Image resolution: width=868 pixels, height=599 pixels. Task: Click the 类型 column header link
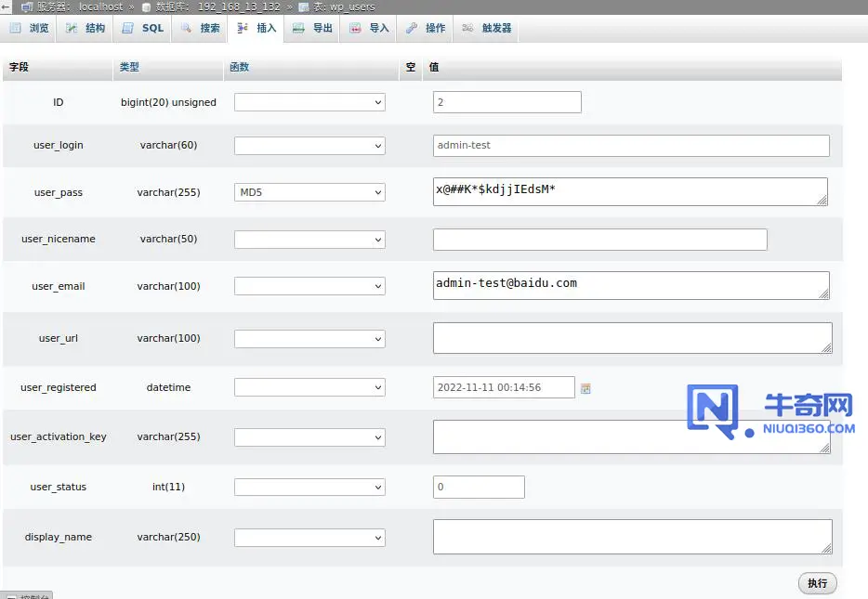click(x=129, y=67)
